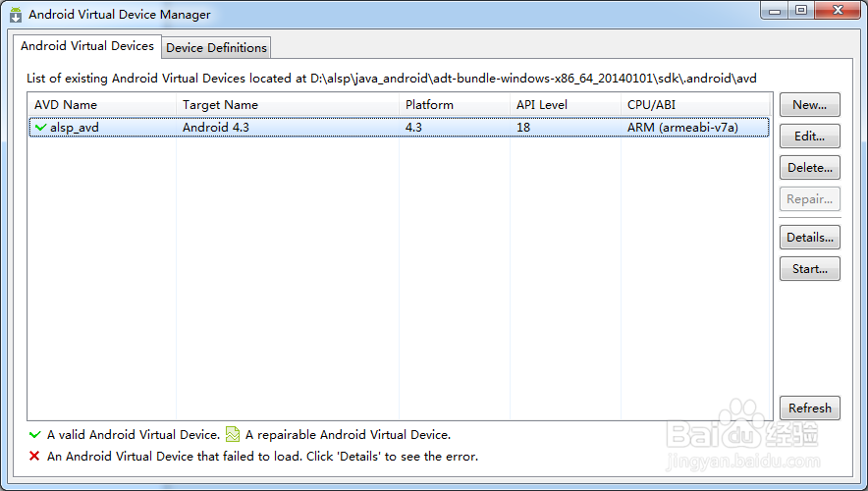Click the green checkmark icon beside alsp_avd

(x=40, y=128)
